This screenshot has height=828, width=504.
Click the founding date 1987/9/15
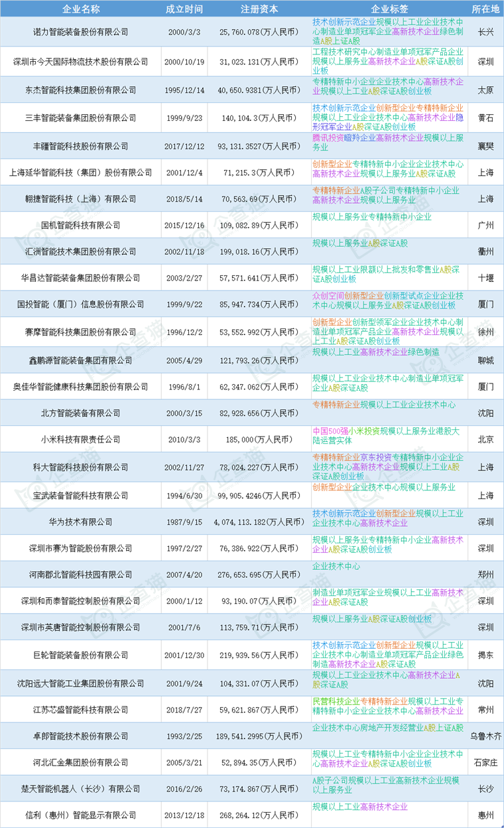coord(184,521)
